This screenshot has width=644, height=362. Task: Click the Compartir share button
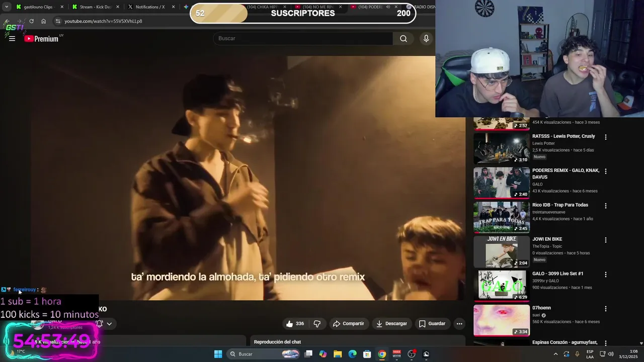pyautogui.click(x=348, y=324)
